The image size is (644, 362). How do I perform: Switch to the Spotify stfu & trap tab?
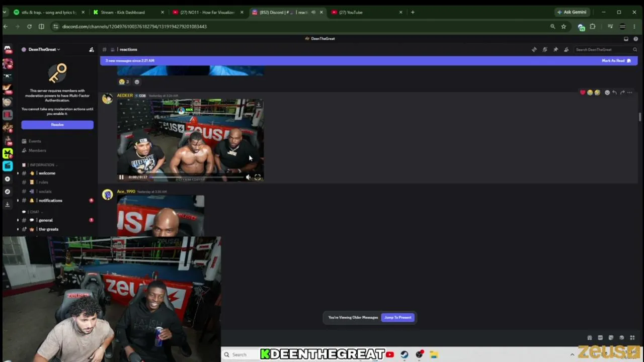pyautogui.click(x=49, y=12)
